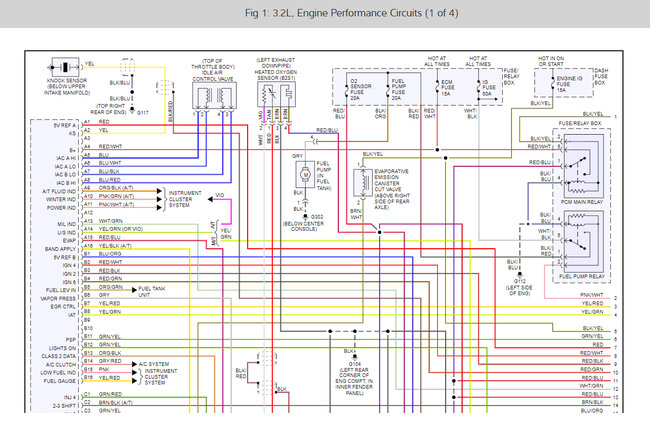Click pin B6 'GRY' wire label

point(104,295)
